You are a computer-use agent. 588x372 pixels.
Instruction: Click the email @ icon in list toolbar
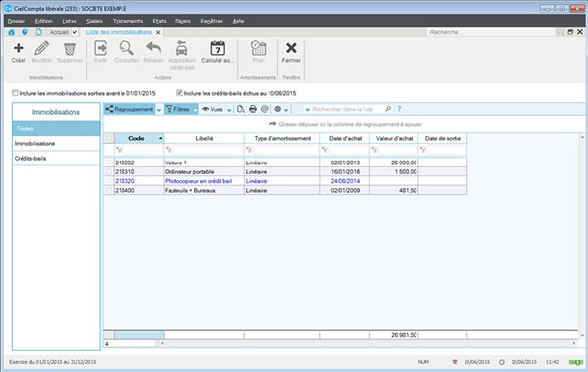tap(265, 109)
